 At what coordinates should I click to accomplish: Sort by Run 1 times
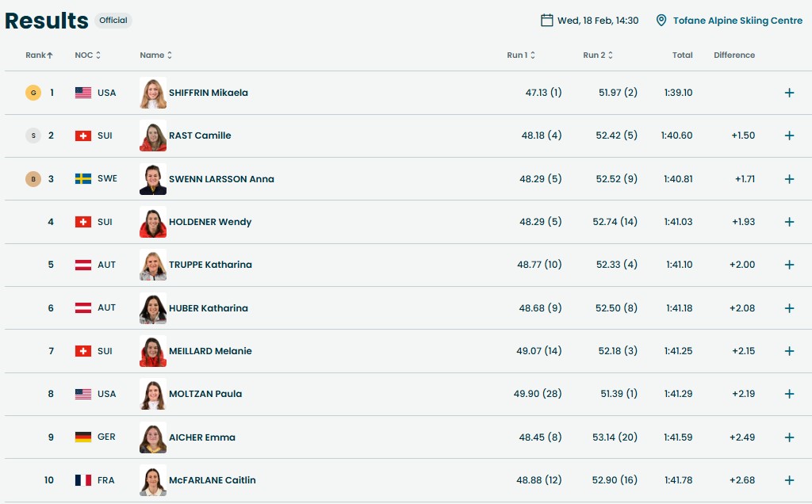tap(521, 55)
